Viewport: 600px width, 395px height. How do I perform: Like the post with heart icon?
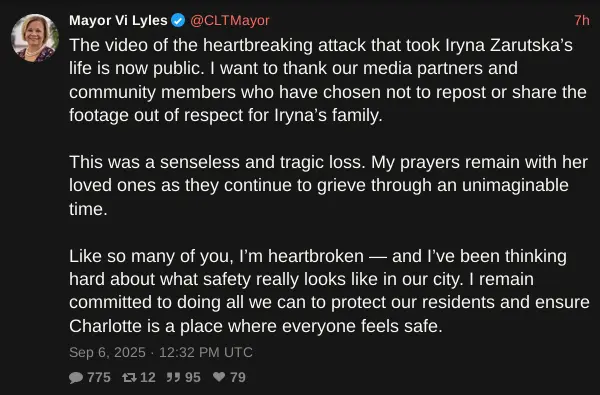[219, 377]
